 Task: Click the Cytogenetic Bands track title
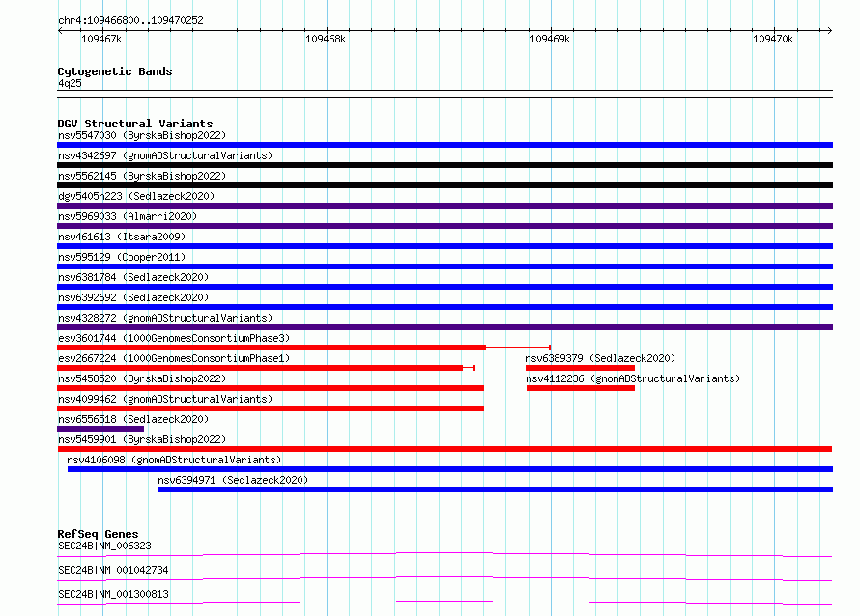tap(115, 71)
